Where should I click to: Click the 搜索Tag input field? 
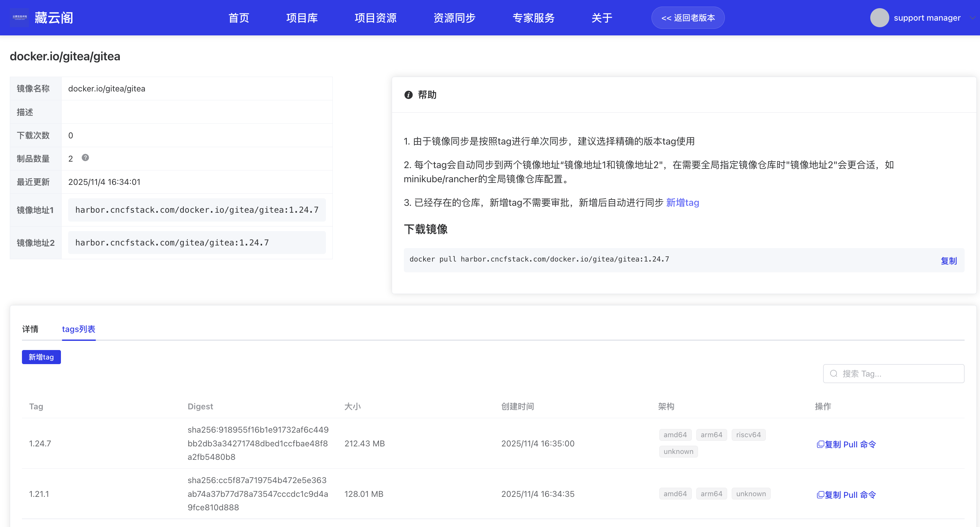coord(894,374)
